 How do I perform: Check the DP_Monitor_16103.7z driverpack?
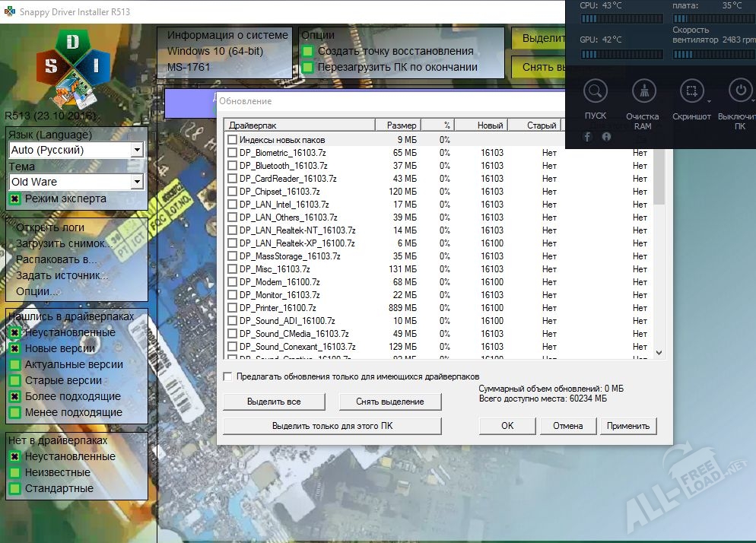[233, 294]
